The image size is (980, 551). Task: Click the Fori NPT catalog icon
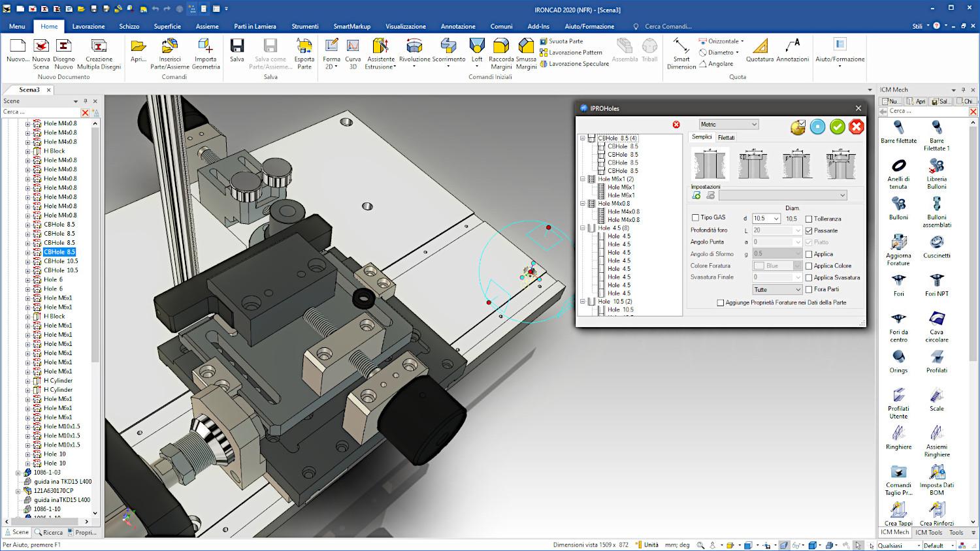click(936, 282)
